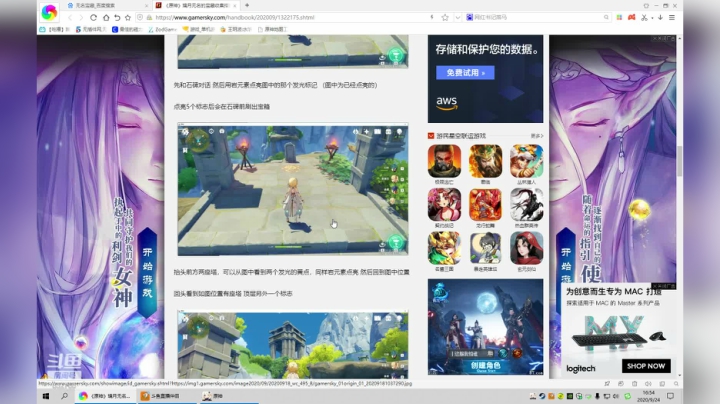This screenshot has height=404, width=720.
Task: Open the red-hooded woman game icon
Action: (527, 248)
